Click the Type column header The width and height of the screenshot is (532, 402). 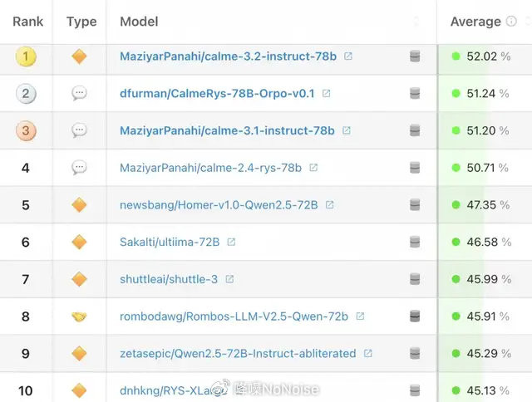click(81, 22)
